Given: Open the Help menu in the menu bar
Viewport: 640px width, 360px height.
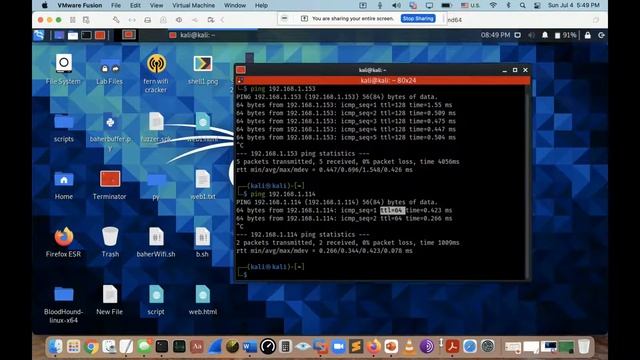Looking at the screenshot, I should [x=261, y=5].
